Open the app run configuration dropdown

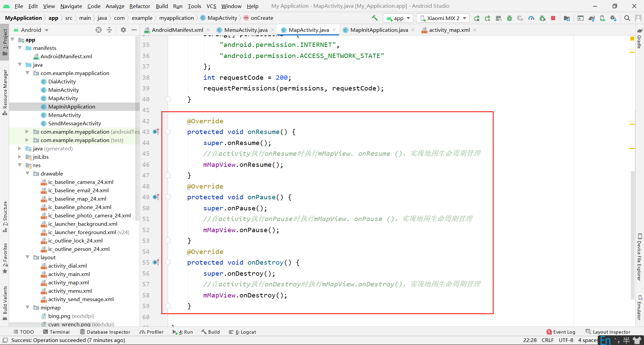pyautogui.click(x=398, y=18)
